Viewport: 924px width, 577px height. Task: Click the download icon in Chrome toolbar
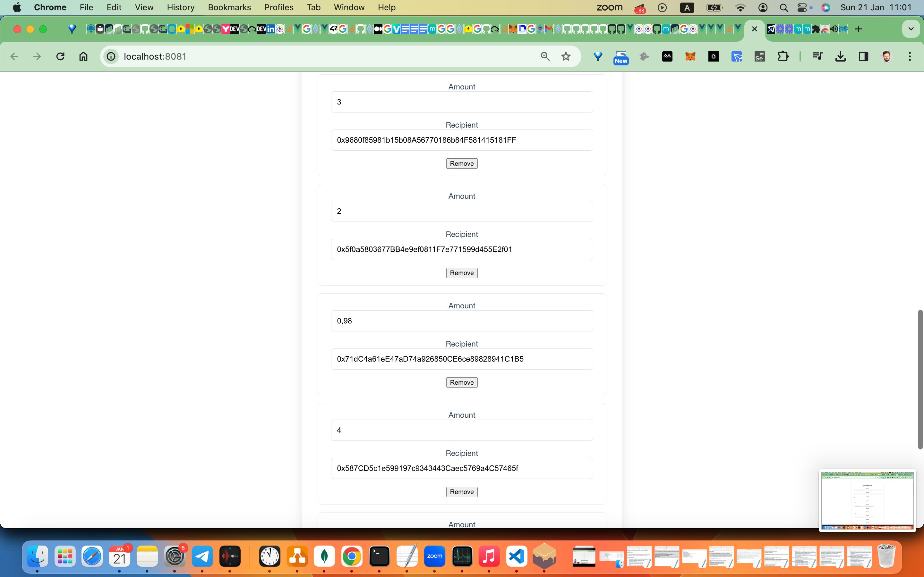(x=840, y=56)
